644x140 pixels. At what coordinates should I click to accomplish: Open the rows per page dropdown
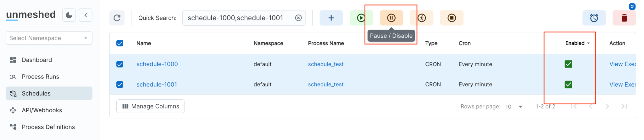click(x=514, y=107)
